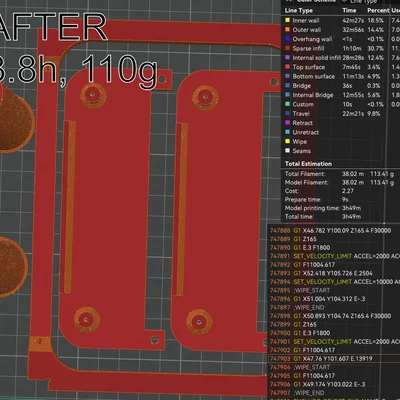This screenshot has height=400, width=400.
Task: Select G-code line 747891 SET_VELOCITY_LIMIT
Action: click(x=334, y=256)
